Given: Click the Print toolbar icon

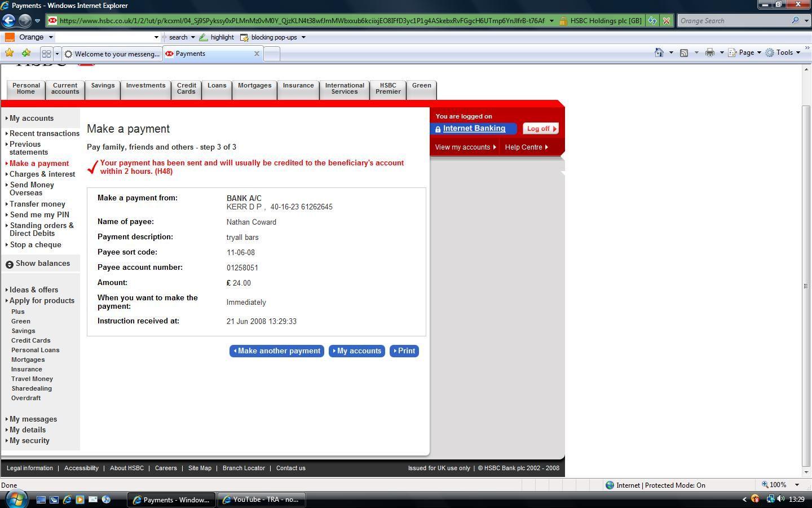Looking at the screenshot, I should (x=710, y=52).
